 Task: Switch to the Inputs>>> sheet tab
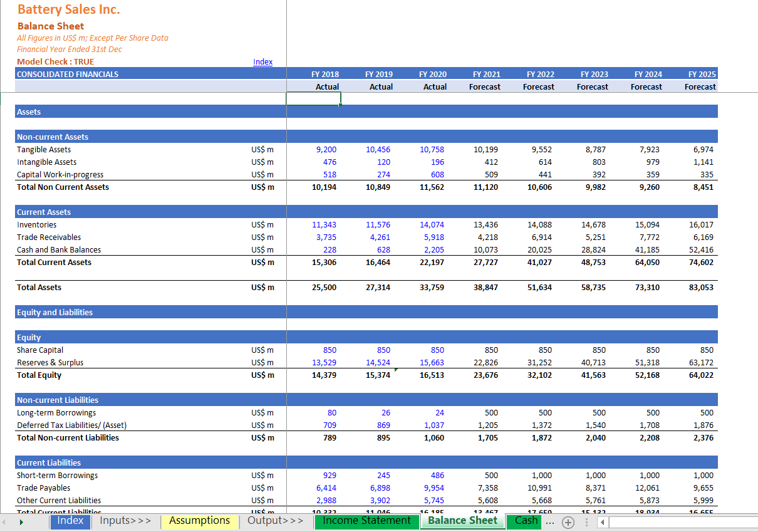[126, 521]
